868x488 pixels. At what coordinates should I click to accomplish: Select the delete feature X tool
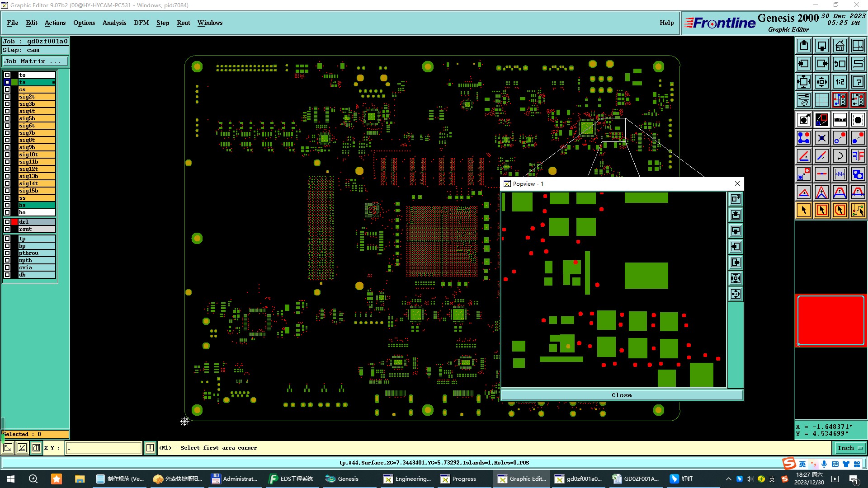pyautogui.click(x=822, y=138)
